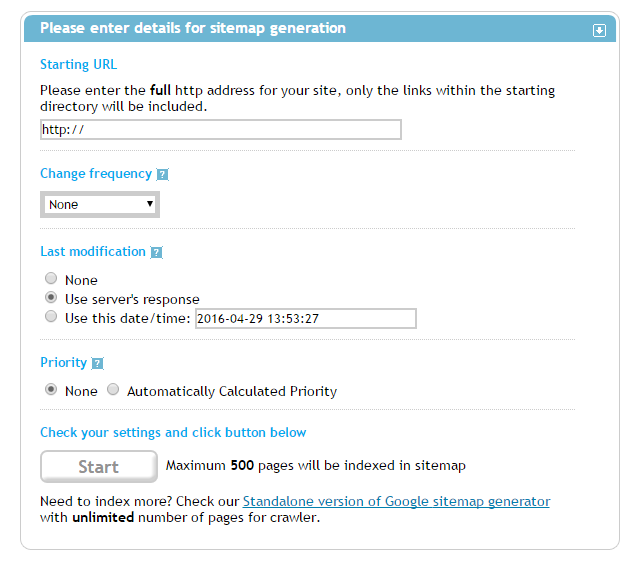Click the date/time input field
Viewport: 637px width, 564px height.
click(305, 318)
